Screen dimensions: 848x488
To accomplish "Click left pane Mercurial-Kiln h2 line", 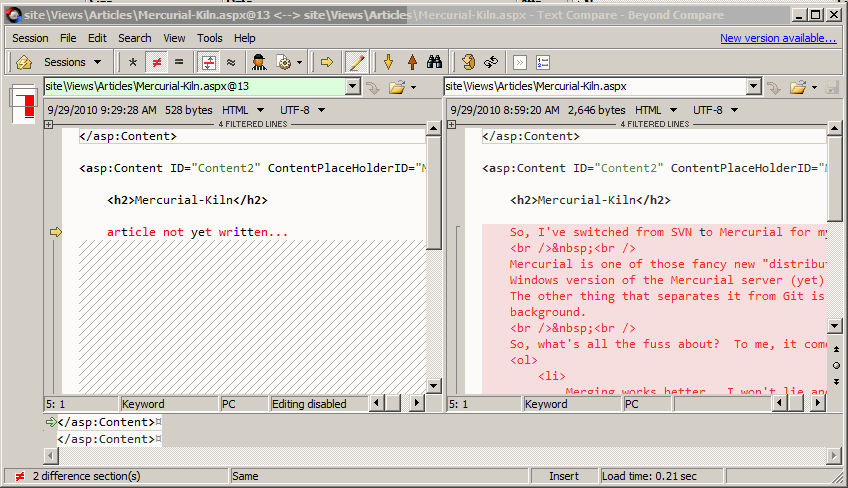I will pyautogui.click(x=187, y=200).
